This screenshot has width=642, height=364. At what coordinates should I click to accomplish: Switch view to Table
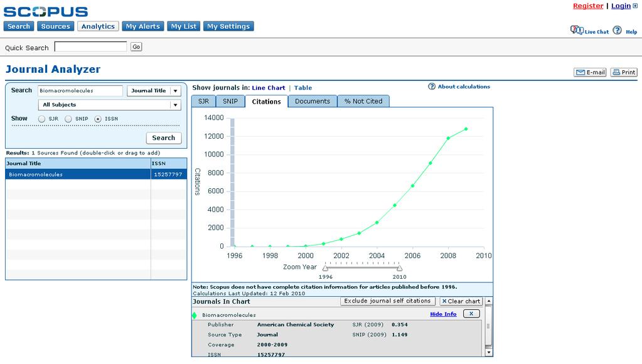303,88
